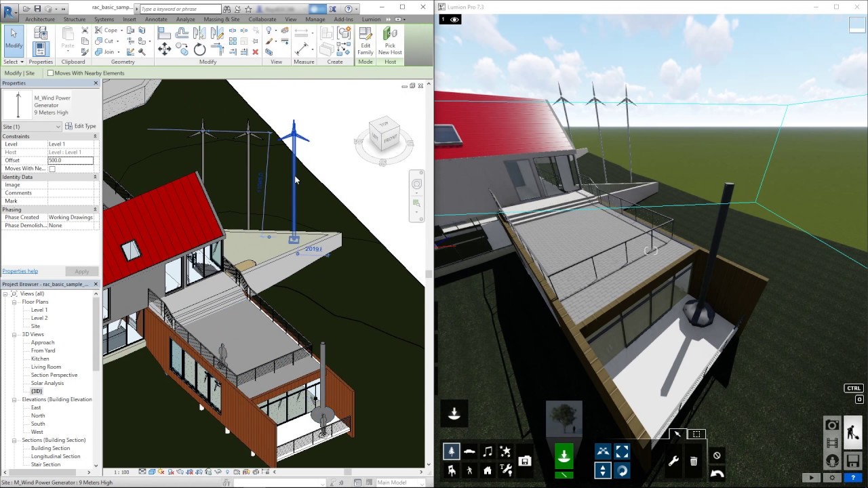The height and width of the screenshot is (488, 868).
Task: Click the Pick New Host icon
Action: [390, 40]
